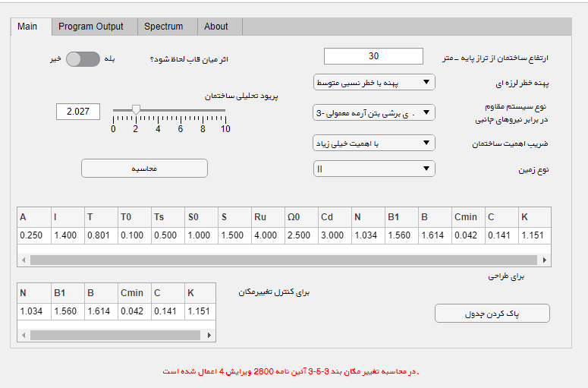Viewport: 588px width, 388px height.
Task: Select the Ru cell with value 4.000
Action: click(267, 235)
